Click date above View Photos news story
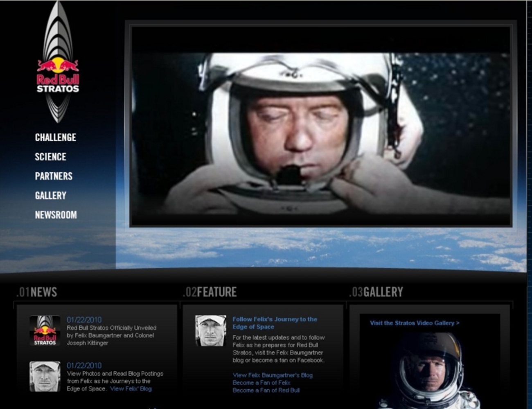The height and width of the screenshot is (409, 532). click(84, 366)
